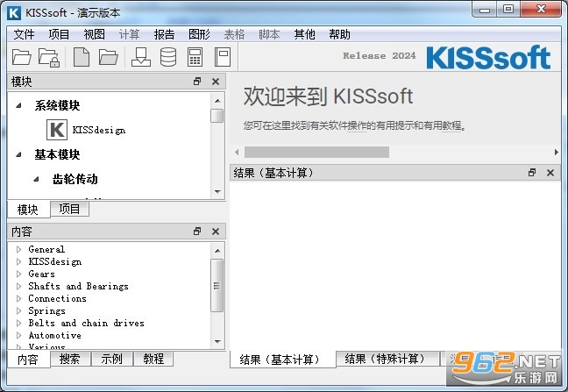Select the 结果（特殊计算） bottom tab
Viewport: 568px width, 392px height.
click(387, 359)
